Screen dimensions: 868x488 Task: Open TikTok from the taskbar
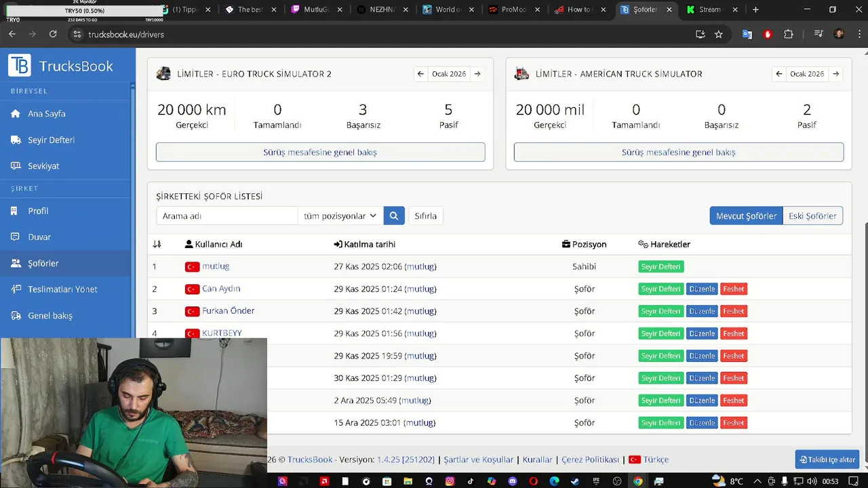pyautogui.click(x=471, y=481)
